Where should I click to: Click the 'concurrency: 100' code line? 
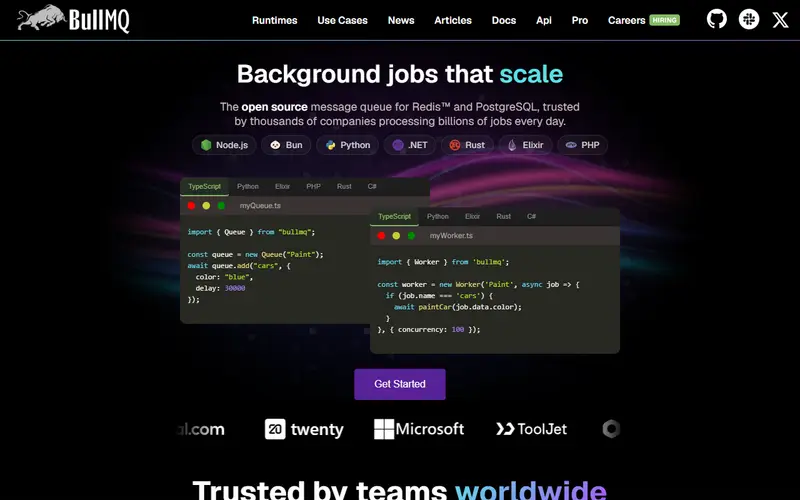(x=429, y=330)
